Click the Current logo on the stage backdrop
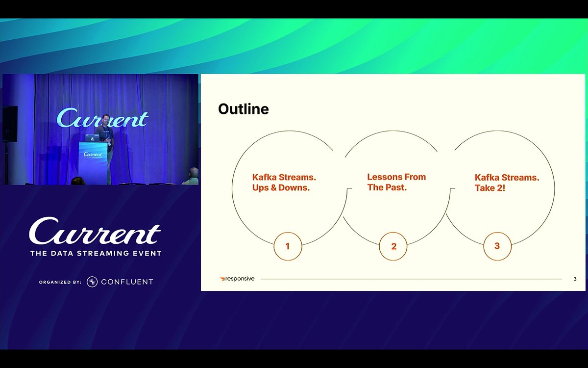 pos(103,119)
